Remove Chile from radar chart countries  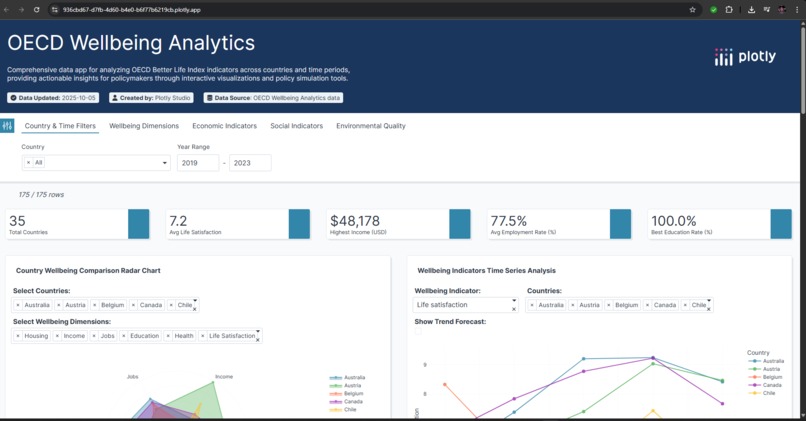click(x=171, y=305)
